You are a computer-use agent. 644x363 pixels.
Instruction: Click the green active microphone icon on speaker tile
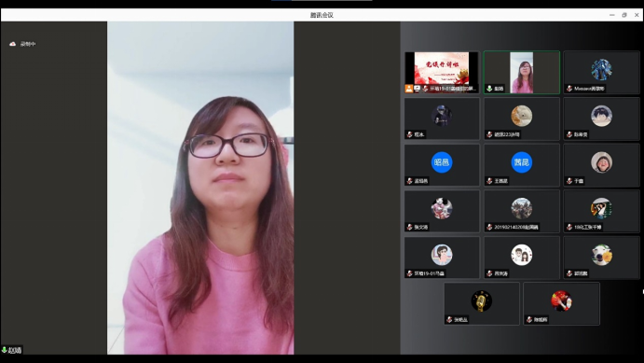(x=489, y=89)
